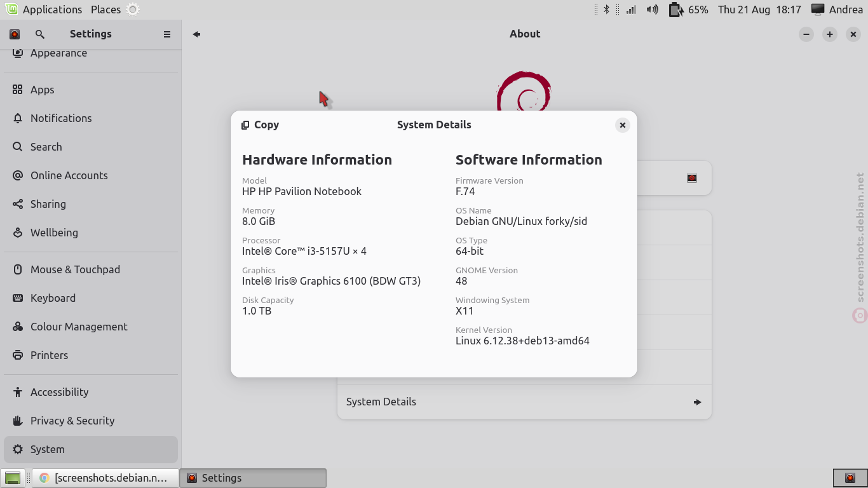The width and height of the screenshot is (868, 488).
Task: Click the System gear icon
Action: point(18,449)
